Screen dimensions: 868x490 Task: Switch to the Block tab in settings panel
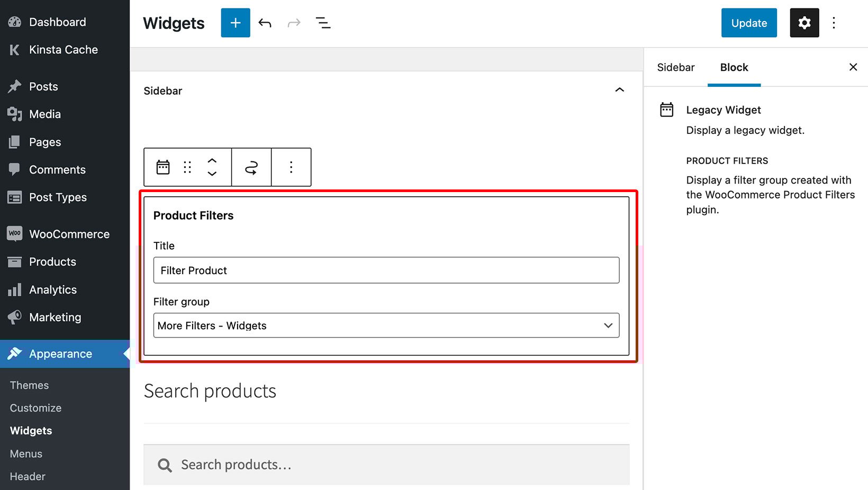734,67
